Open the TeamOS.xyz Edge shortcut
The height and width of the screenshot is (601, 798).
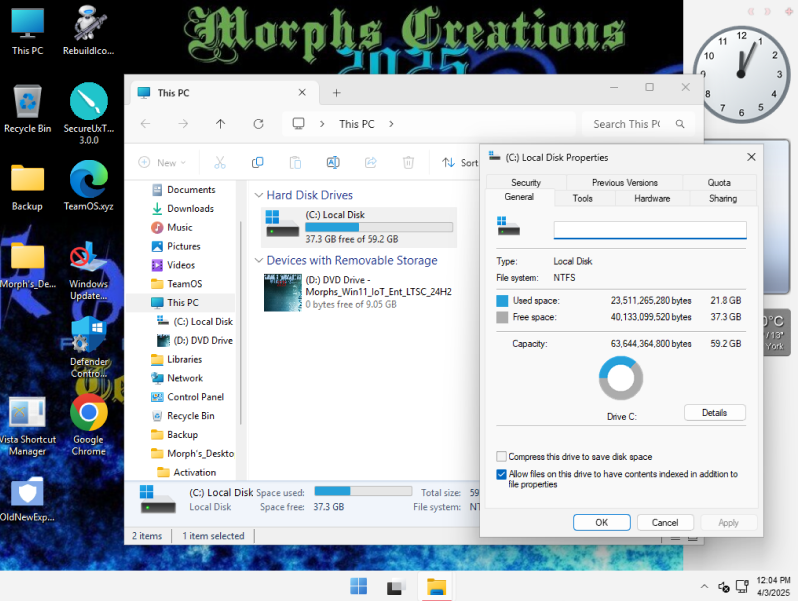[89, 186]
